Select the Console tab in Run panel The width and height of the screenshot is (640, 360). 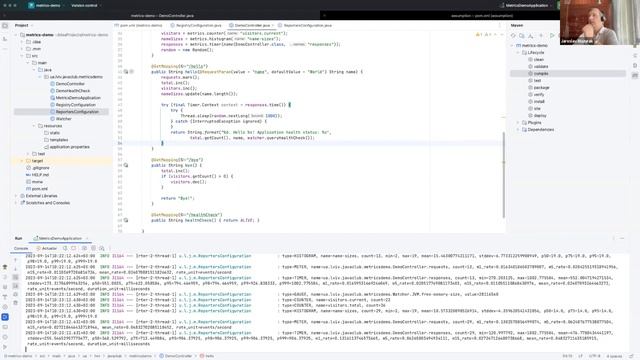pos(21,248)
